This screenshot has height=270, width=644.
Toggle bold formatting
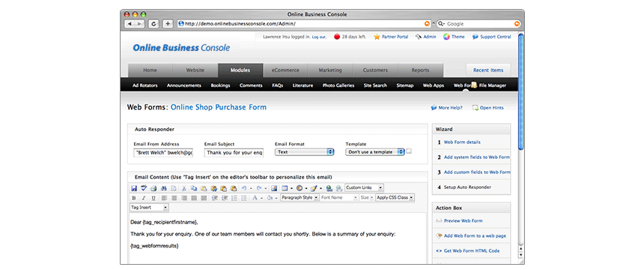(134, 198)
